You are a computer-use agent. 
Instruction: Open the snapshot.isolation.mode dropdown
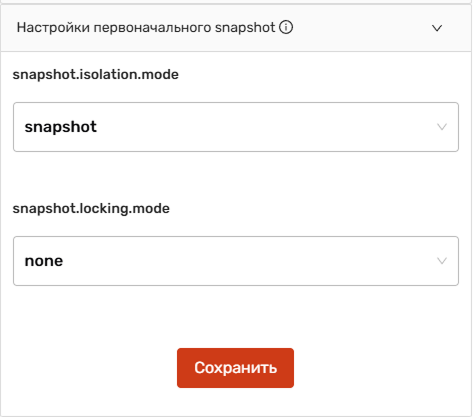pos(236,127)
